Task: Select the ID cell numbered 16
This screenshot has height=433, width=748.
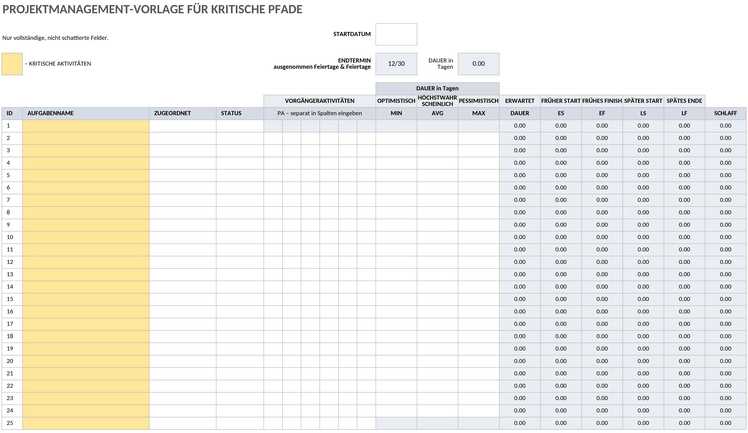Action: point(12,311)
